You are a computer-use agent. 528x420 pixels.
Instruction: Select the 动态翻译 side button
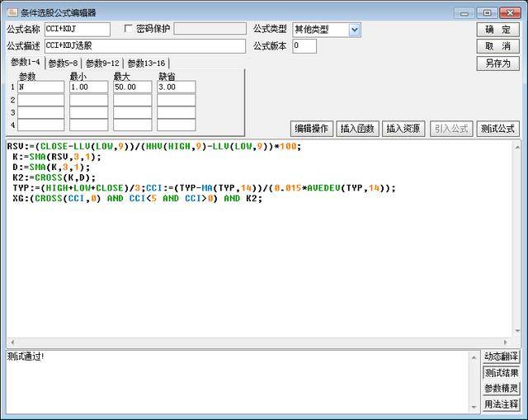(501, 356)
